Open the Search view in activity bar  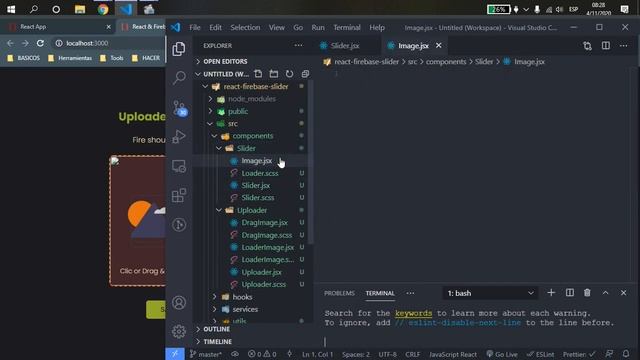pyautogui.click(x=179, y=78)
